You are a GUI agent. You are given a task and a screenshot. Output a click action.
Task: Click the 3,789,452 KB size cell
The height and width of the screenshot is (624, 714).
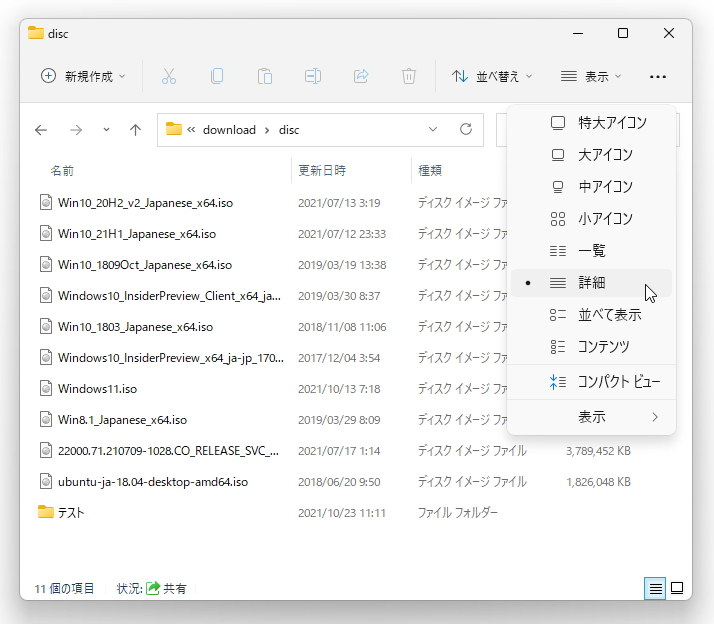click(598, 451)
